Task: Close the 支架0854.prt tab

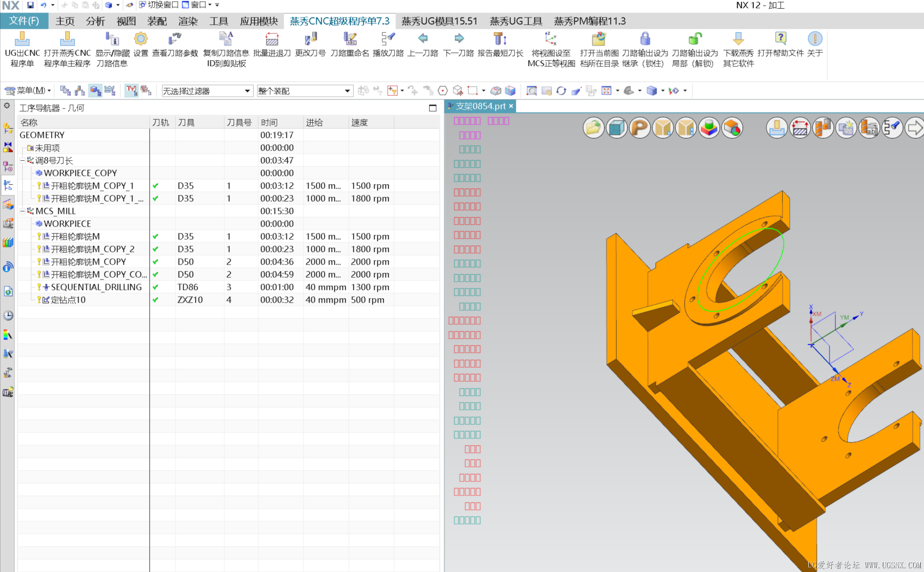Action: tap(511, 106)
